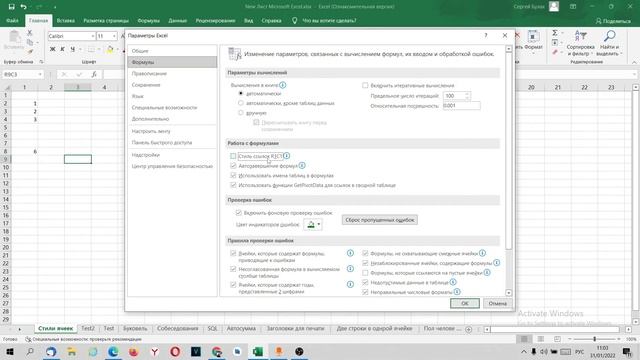Select автоматически, кроме таблиц данных radio
The height and width of the screenshot is (360, 640).
(241, 103)
